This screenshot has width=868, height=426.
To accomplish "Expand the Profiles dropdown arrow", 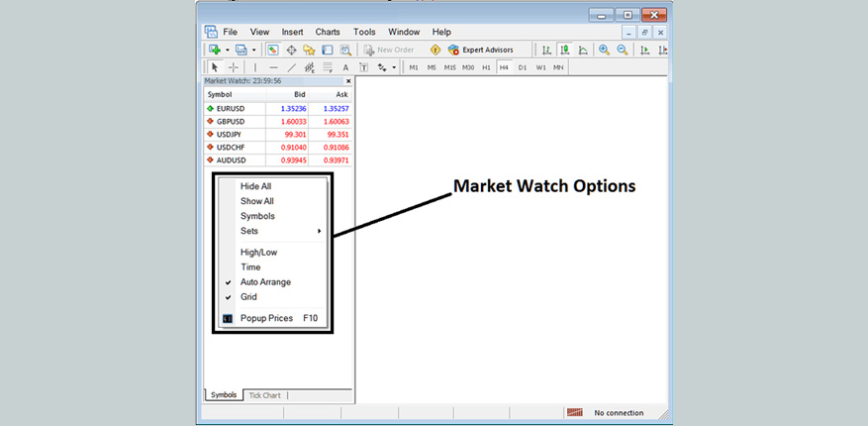I will pos(254,50).
